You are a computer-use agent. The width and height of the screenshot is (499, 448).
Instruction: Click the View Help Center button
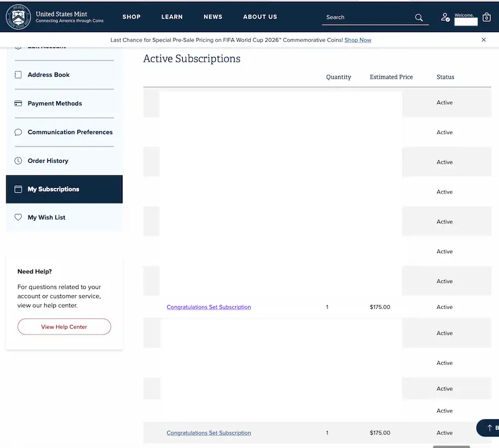coord(64,327)
